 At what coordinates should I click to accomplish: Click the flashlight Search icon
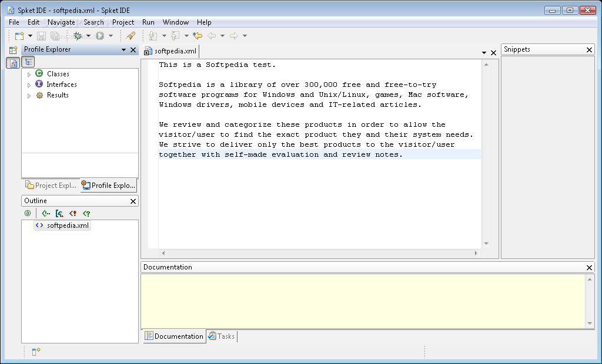tap(131, 36)
